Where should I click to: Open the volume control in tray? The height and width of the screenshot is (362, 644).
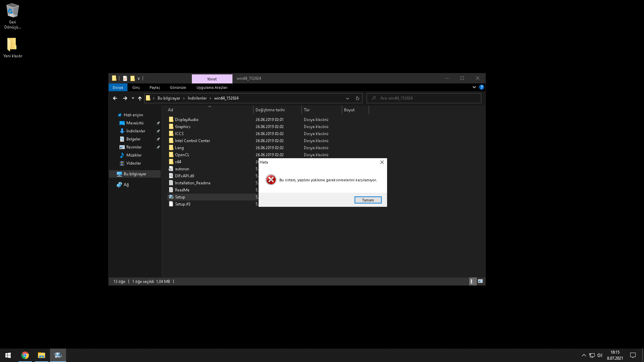click(x=600, y=355)
